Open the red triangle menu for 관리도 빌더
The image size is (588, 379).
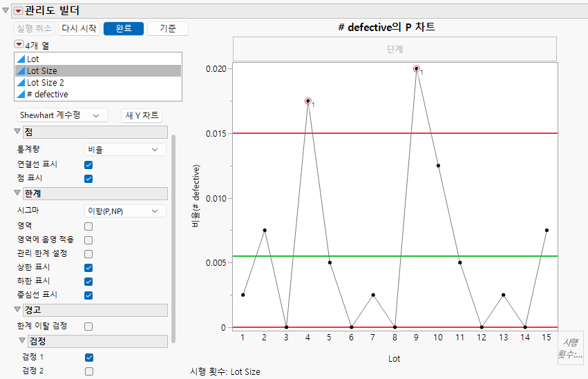[18, 11]
